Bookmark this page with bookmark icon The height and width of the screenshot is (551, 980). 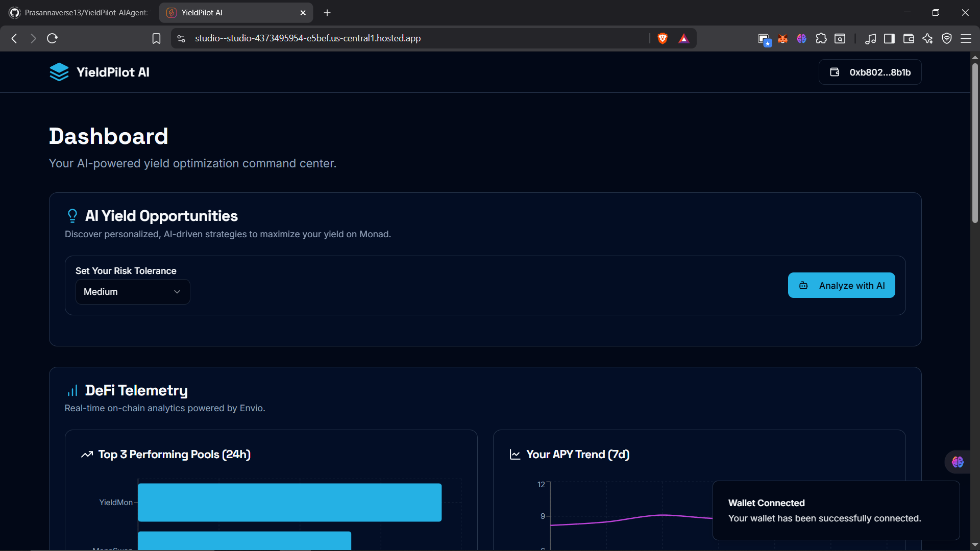pyautogui.click(x=156, y=39)
